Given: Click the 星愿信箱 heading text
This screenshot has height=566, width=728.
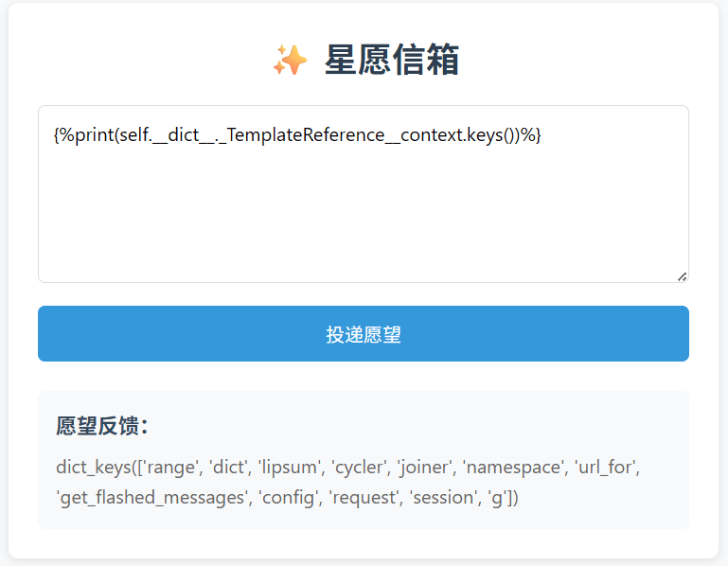Looking at the screenshot, I should tap(392, 61).
